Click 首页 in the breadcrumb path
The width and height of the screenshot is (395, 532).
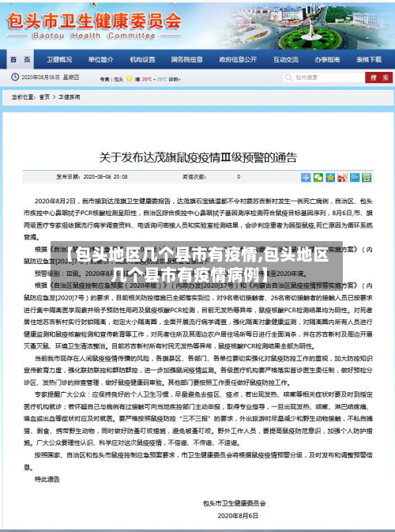[x=44, y=97]
